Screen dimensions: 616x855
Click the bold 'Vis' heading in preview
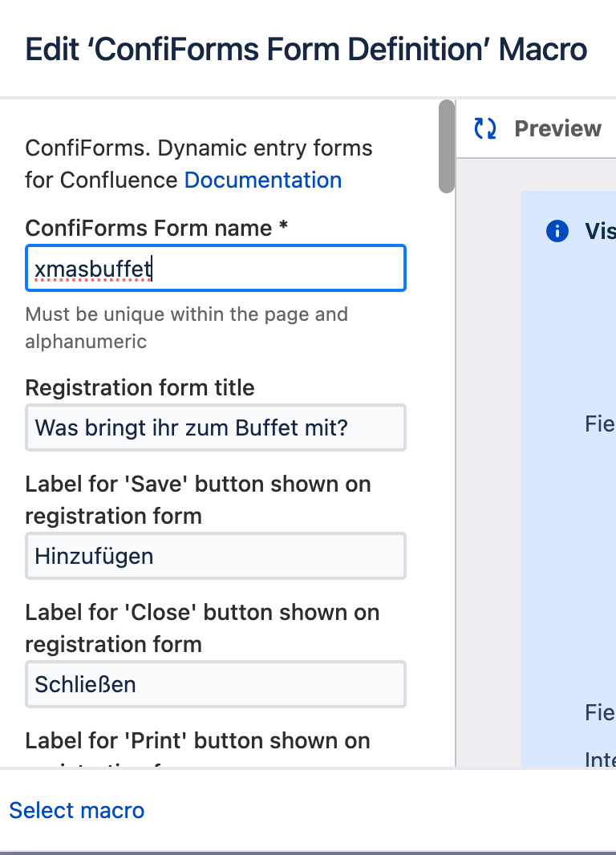point(600,232)
